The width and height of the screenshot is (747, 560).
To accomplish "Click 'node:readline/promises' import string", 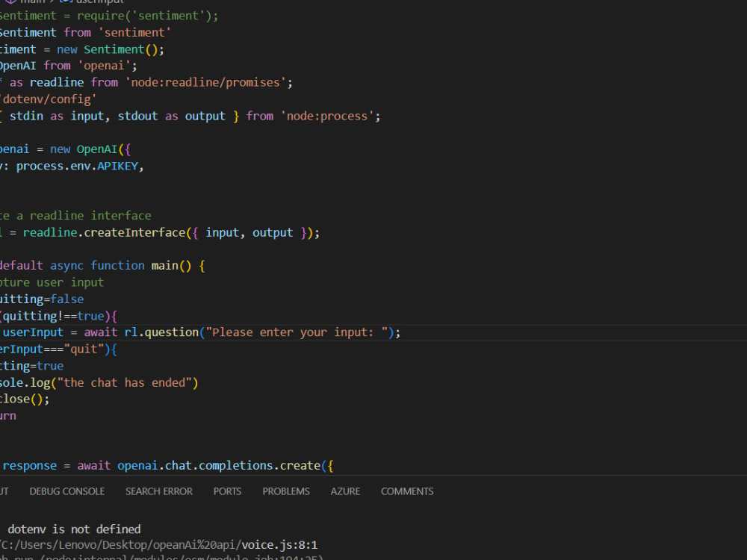I will coord(205,82).
